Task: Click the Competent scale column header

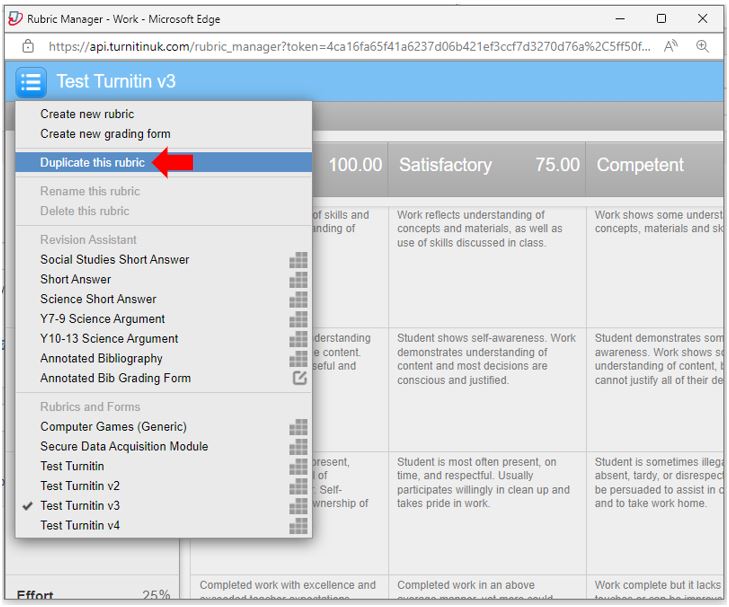Action: point(640,165)
